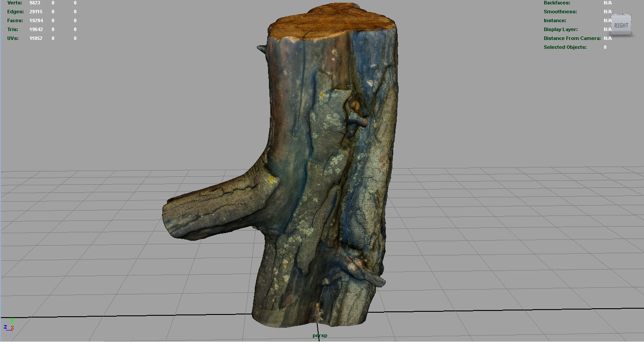The height and width of the screenshot is (342, 644).
Task: Click the vertex count value 9823
Action: click(x=35, y=3)
